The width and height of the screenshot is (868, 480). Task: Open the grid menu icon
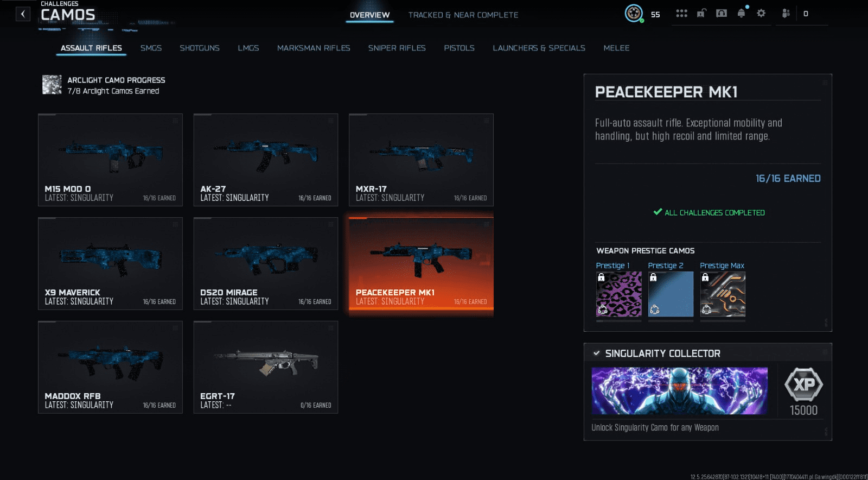[x=681, y=13]
